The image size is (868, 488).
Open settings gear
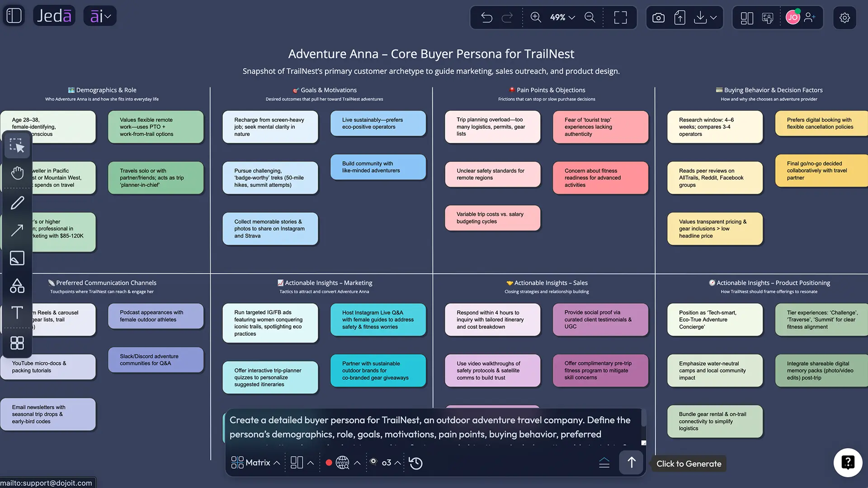pyautogui.click(x=844, y=18)
